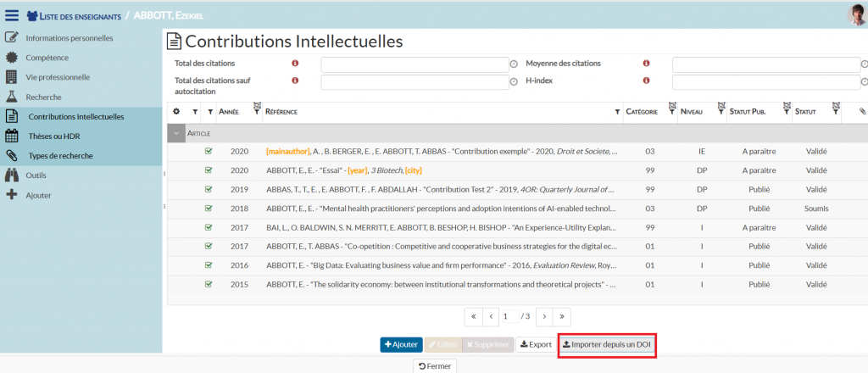Open the hamburger menu icon
868x373 pixels.
click(12, 15)
